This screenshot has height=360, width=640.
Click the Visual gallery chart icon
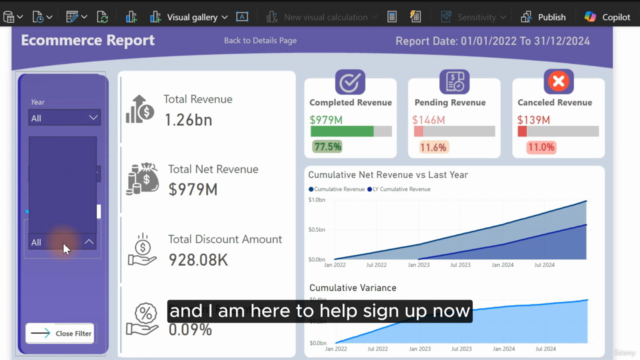(x=155, y=17)
